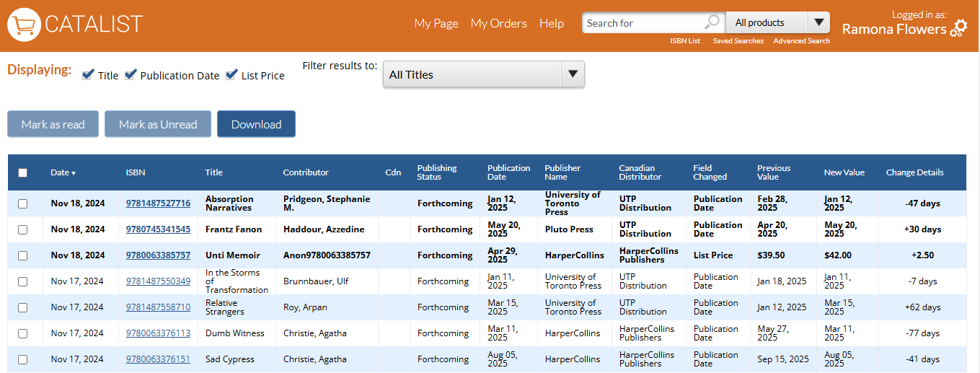Image resolution: width=980 pixels, height=373 pixels.
Task: Click the Publishing Status column header
Action: pyautogui.click(x=437, y=172)
